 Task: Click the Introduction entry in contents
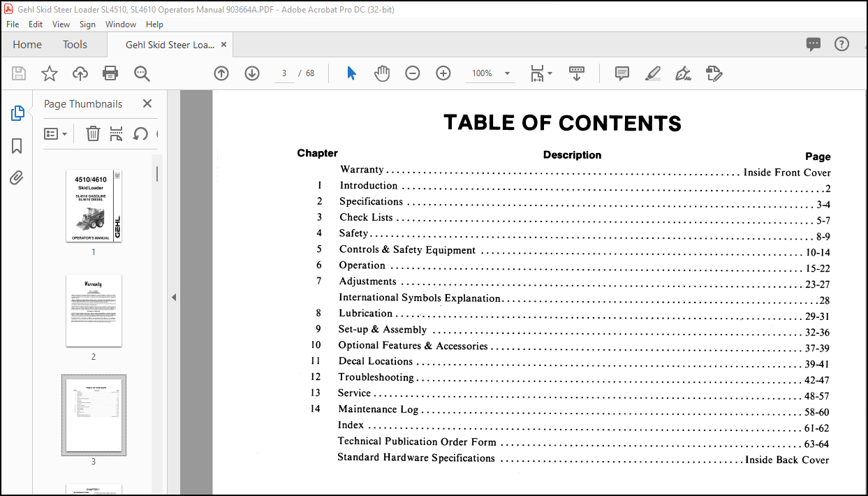point(368,186)
